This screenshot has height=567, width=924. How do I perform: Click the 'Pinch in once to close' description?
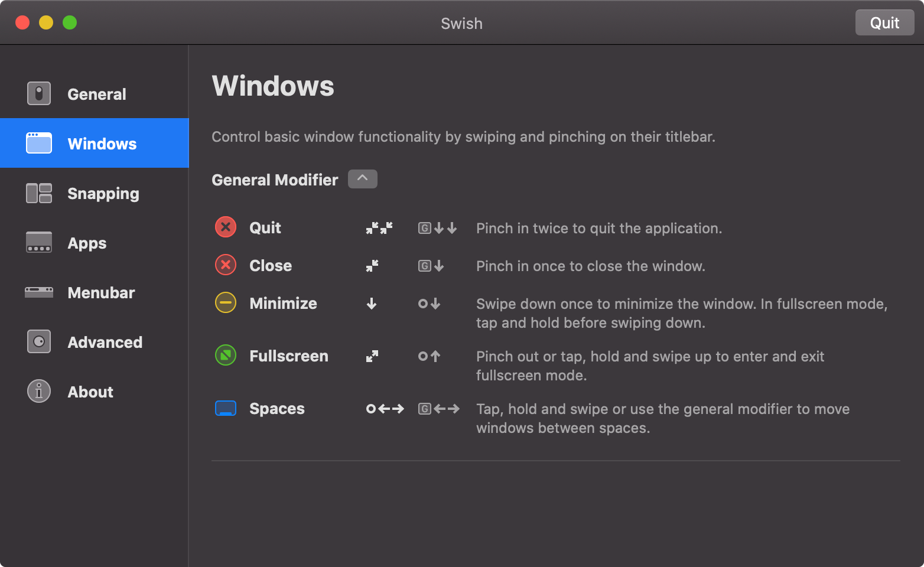coord(591,266)
